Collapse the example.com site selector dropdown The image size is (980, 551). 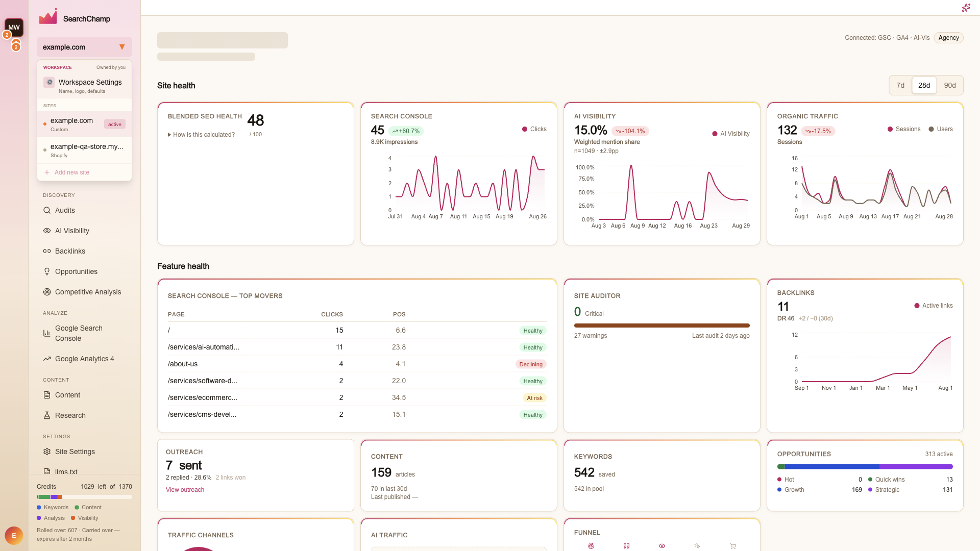coord(84,47)
